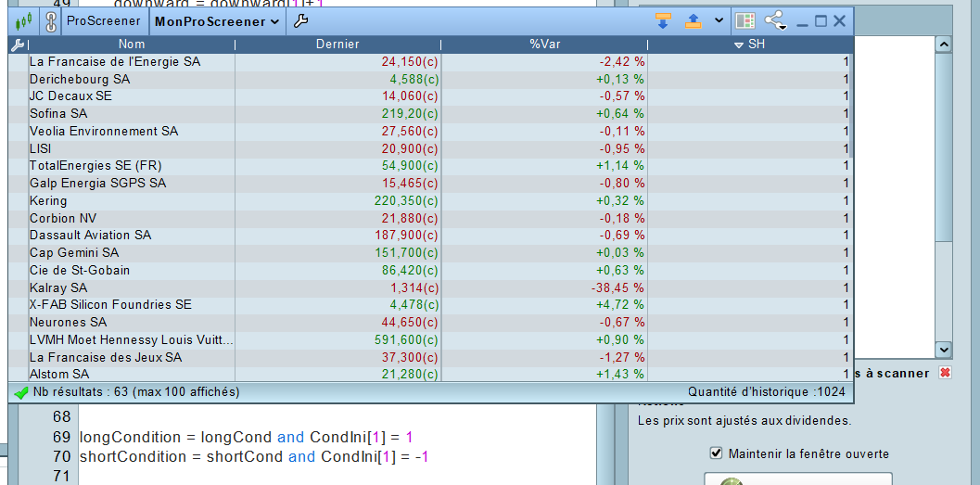
Task: Click the link-group chain icon
Action: pos(51,21)
